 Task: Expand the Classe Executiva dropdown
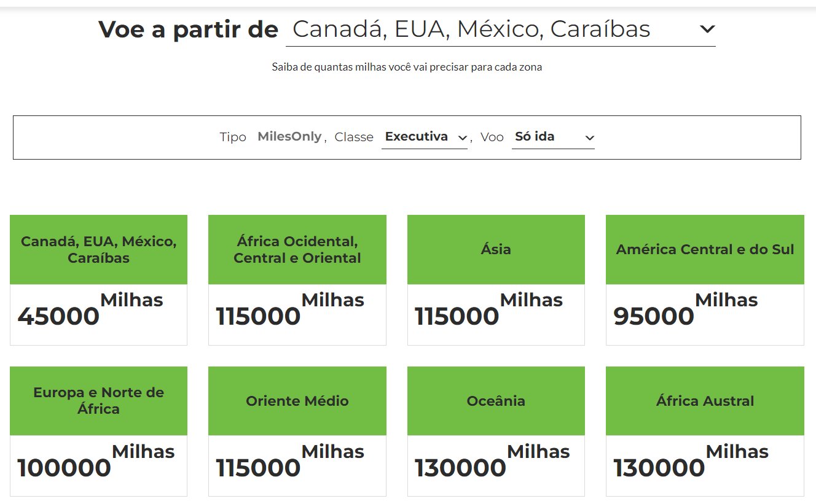click(424, 137)
